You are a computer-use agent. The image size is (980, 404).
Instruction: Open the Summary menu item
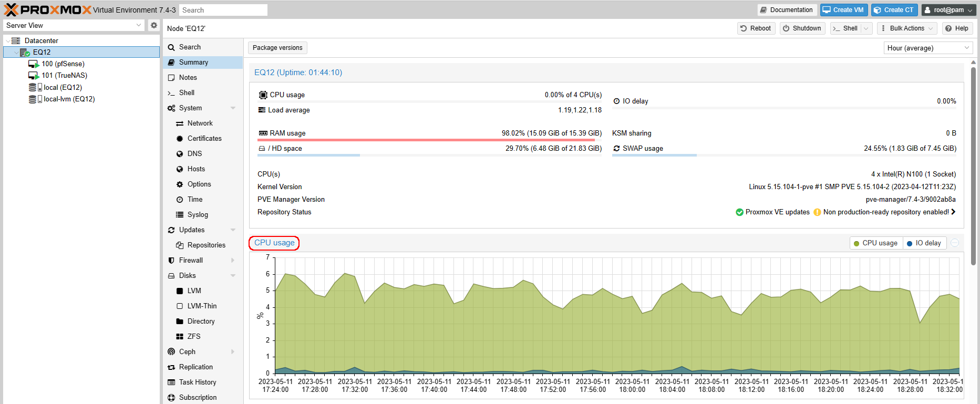pos(203,63)
